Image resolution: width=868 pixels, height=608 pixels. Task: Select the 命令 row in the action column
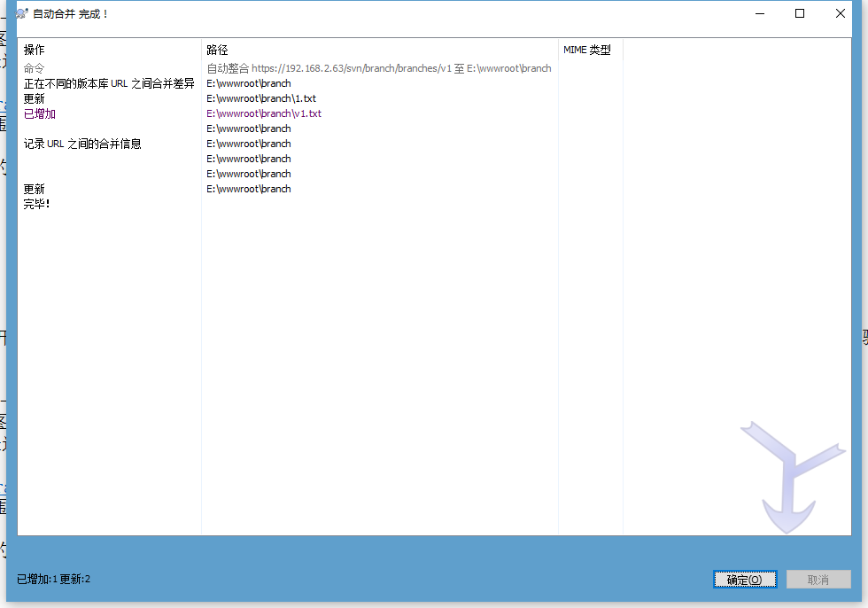pyautogui.click(x=34, y=68)
